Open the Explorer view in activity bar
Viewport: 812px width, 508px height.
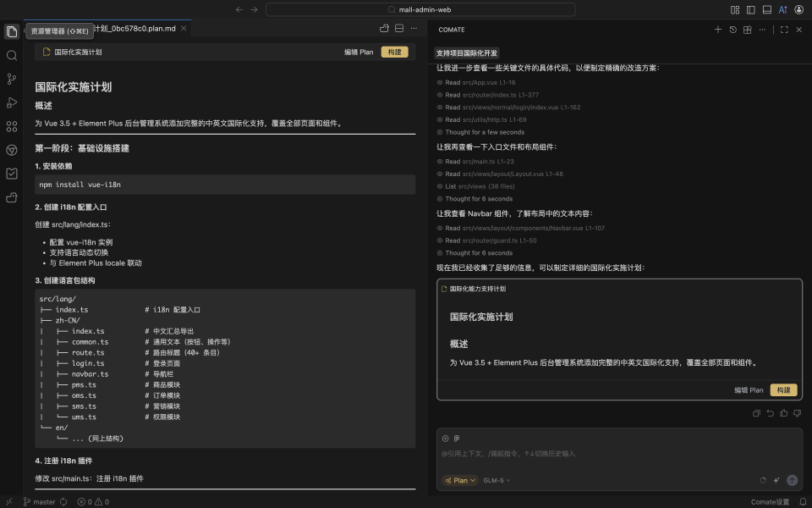[x=12, y=31]
